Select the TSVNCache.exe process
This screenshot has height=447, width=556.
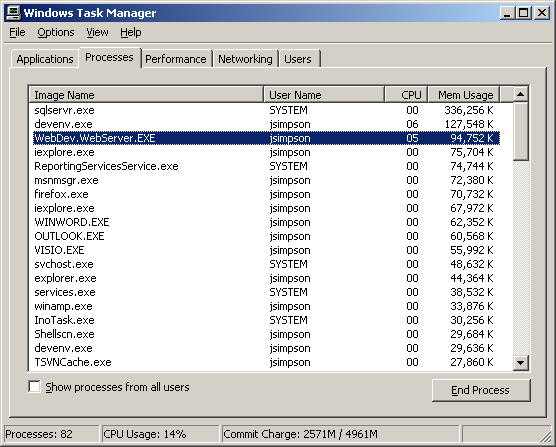coord(266,362)
